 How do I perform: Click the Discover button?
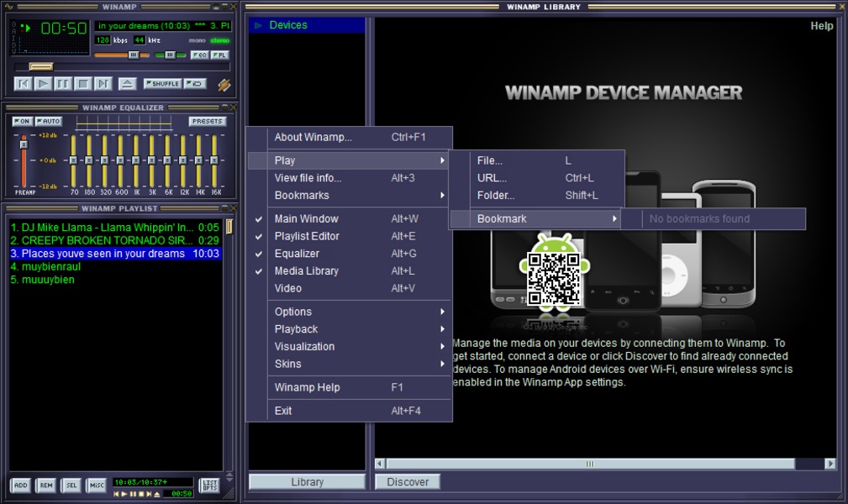tap(408, 482)
